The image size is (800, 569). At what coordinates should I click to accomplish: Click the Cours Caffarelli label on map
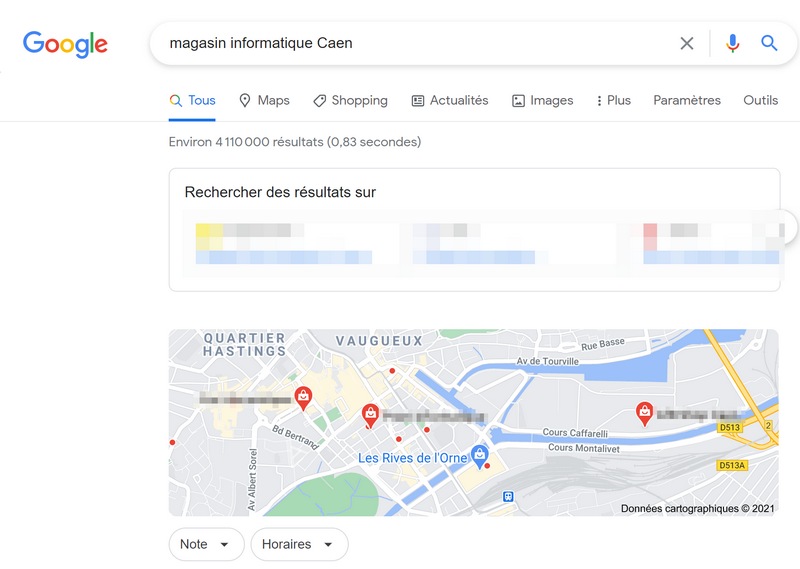coord(575,433)
